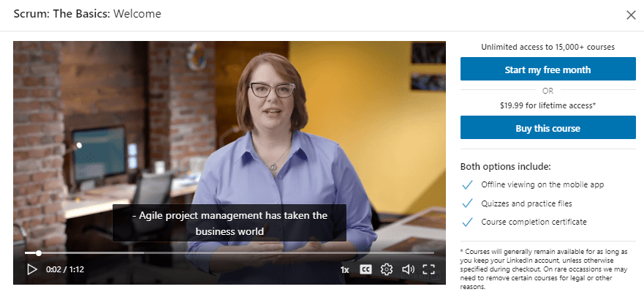Toggle closed captions with the CC icon

[x=365, y=269]
